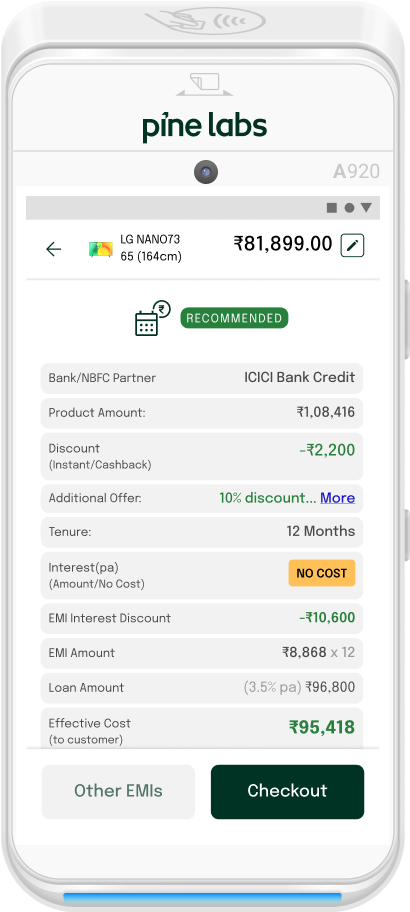Tap the front camera lens
This screenshot has width=410, height=912.
(205, 172)
